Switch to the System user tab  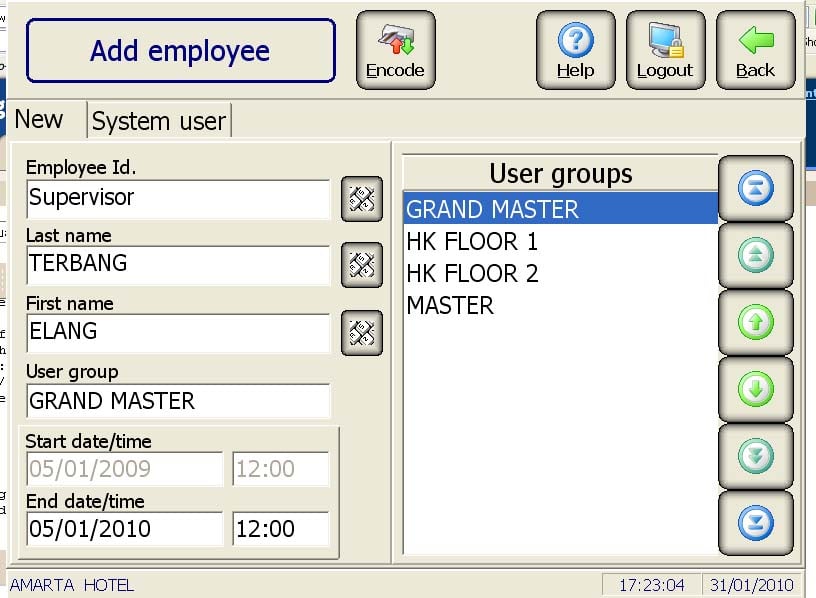158,120
